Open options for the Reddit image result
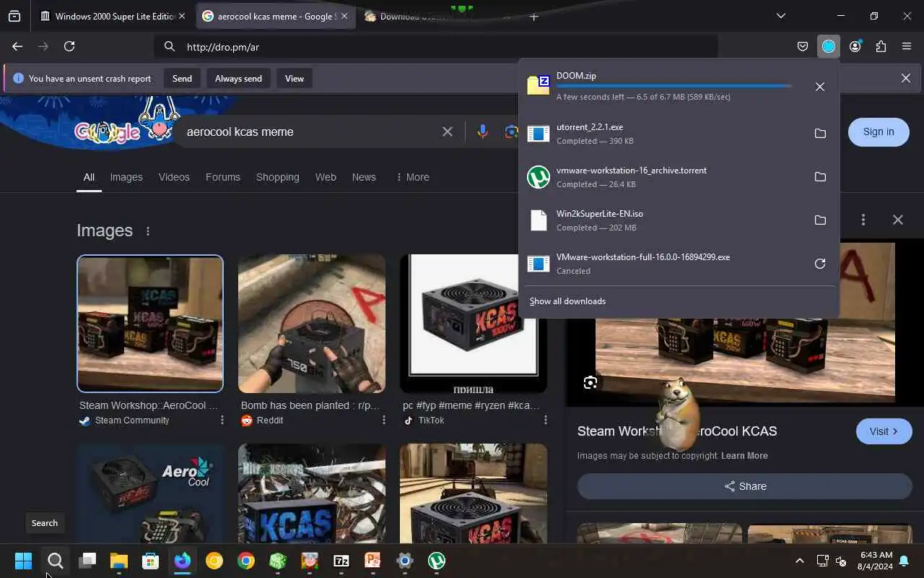The width and height of the screenshot is (924, 578). pos(383,420)
